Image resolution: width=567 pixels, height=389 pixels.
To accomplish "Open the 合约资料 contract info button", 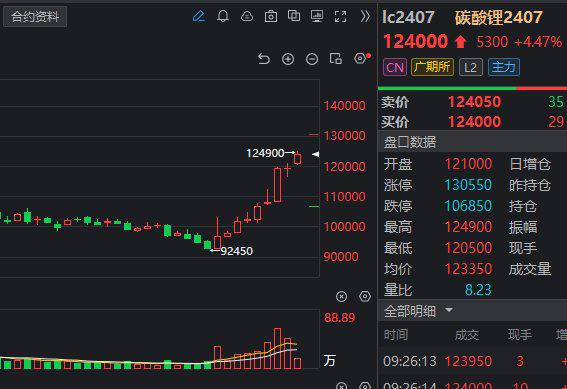I will (x=35, y=17).
